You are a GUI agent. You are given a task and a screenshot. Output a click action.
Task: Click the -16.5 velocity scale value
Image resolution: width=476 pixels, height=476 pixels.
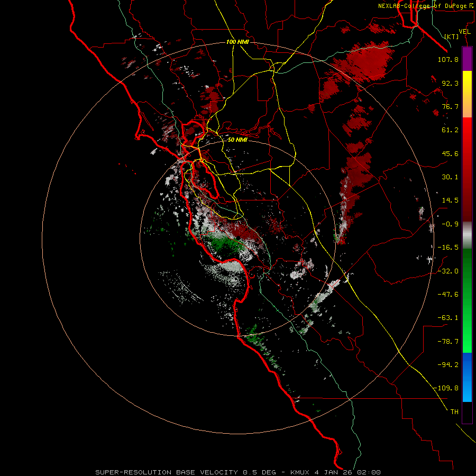pyautogui.click(x=448, y=248)
